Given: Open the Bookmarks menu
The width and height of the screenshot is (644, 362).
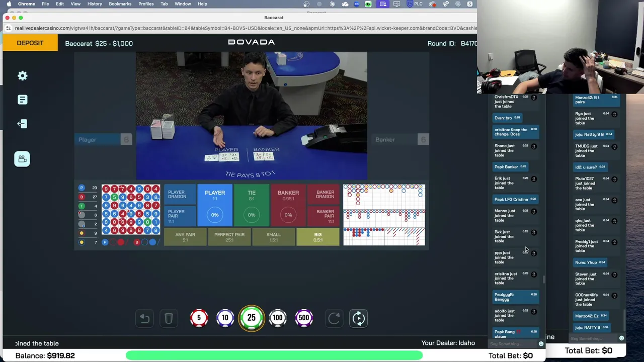Looking at the screenshot, I should (120, 4).
